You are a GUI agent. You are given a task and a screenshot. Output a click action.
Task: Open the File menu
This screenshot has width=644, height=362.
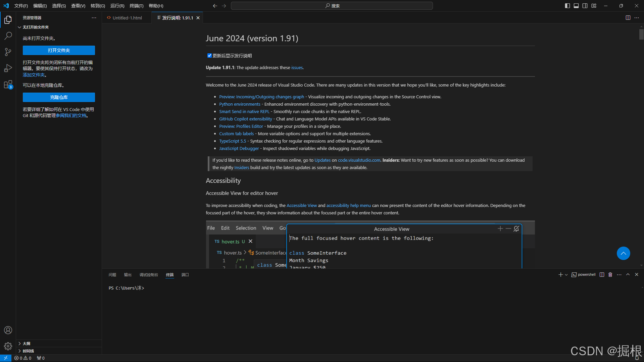[x=21, y=6]
